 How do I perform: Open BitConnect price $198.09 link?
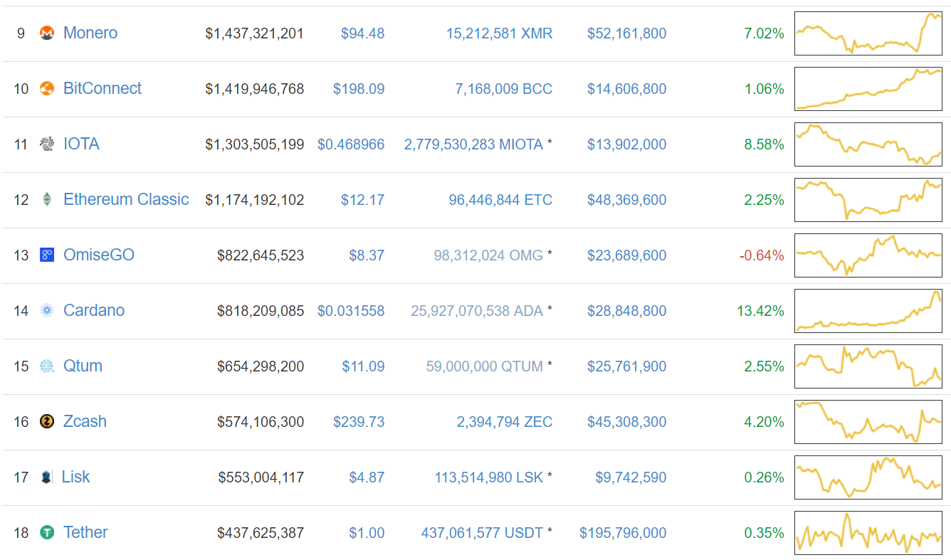click(359, 89)
